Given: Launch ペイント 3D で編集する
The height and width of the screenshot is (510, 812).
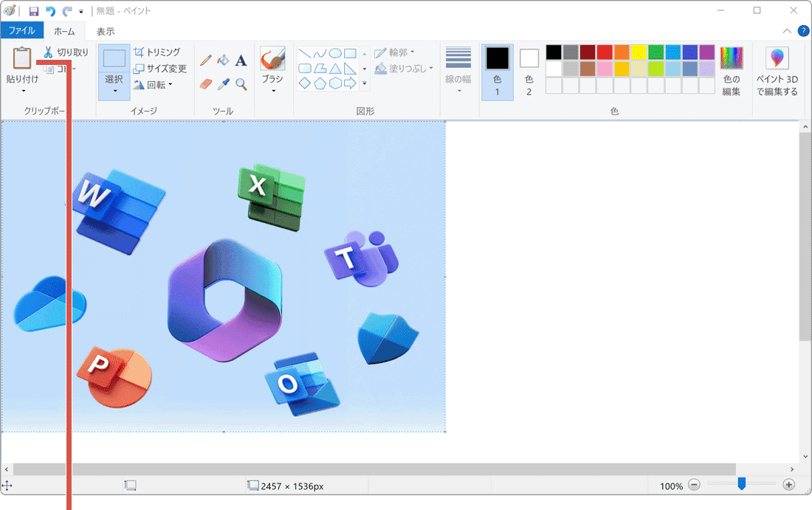Looking at the screenshot, I should (x=777, y=72).
